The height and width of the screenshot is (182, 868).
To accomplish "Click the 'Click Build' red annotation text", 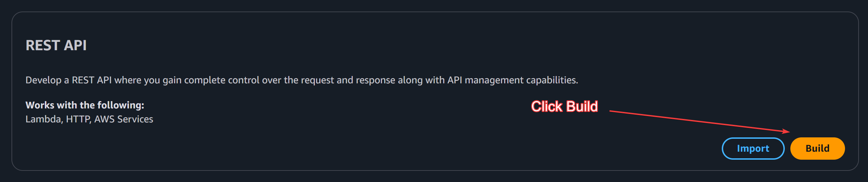I will pyautogui.click(x=564, y=106).
